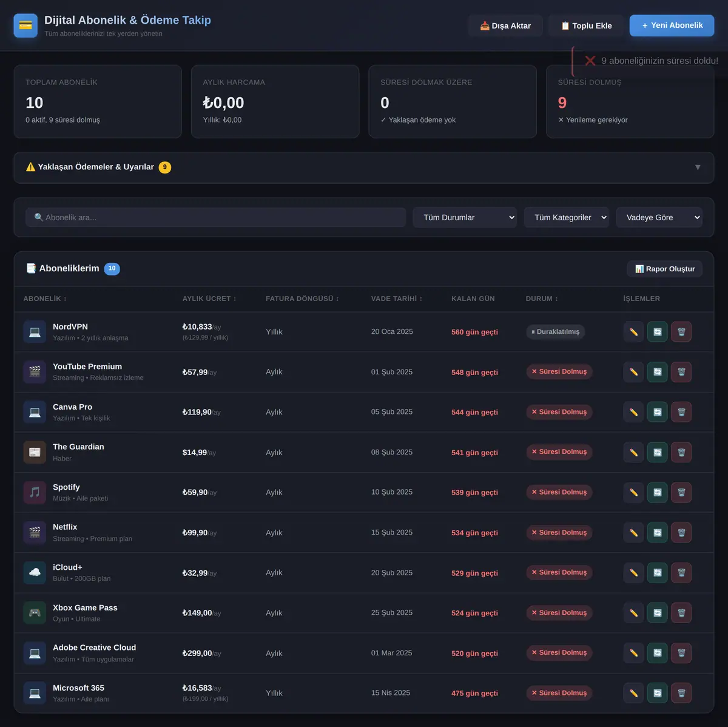Click the iCloud+ cloud icon
The height and width of the screenshot is (727, 728).
(x=35, y=573)
